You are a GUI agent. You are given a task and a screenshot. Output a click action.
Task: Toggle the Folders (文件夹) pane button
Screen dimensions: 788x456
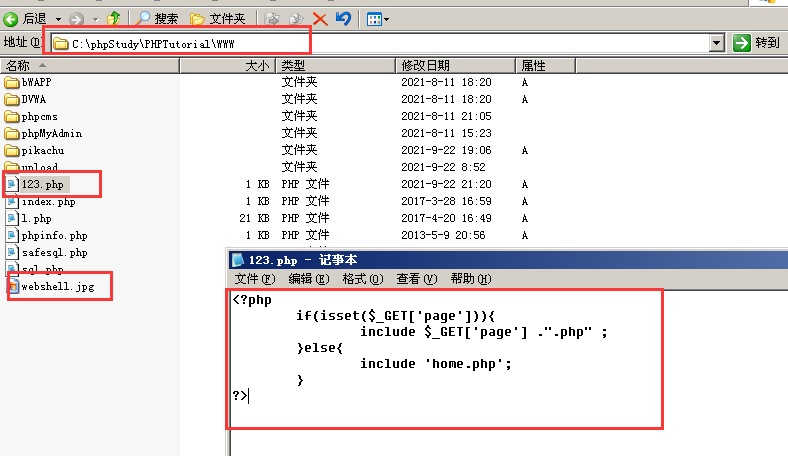(218, 18)
